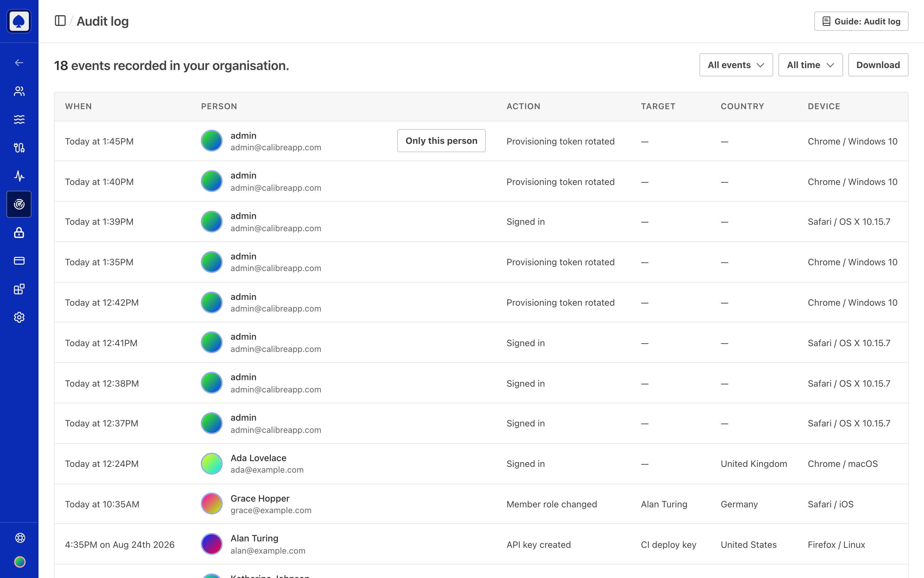
Task: Click the PERSON column header
Action: tap(219, 106)
